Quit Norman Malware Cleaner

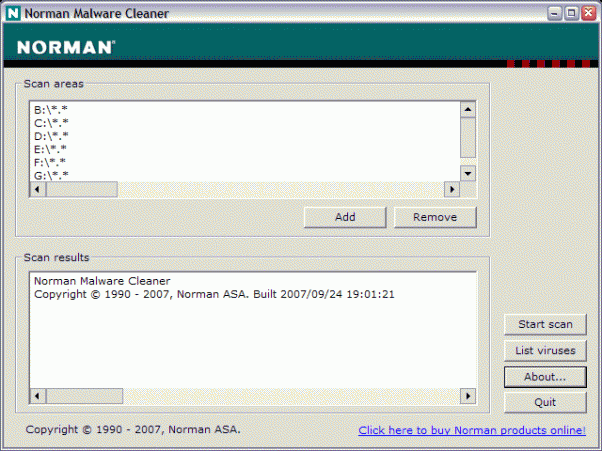545,402
